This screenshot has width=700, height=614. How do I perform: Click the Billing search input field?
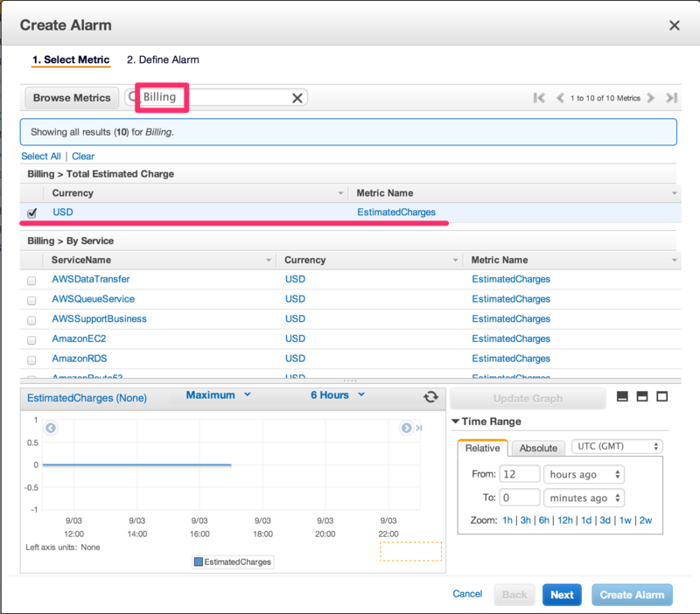click(216, 97)
